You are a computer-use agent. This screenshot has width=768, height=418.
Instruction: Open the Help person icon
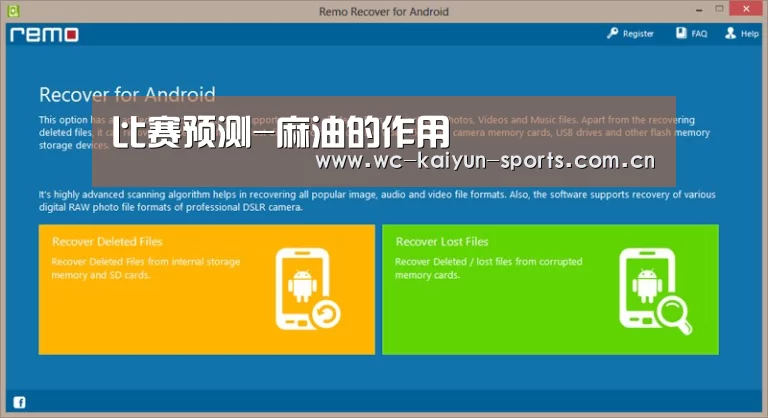point(730,33)
